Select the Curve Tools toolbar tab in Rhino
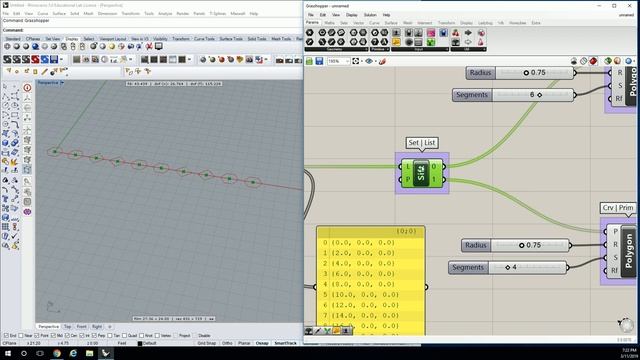Screen dimensions: 640x360 click(204, 39)
